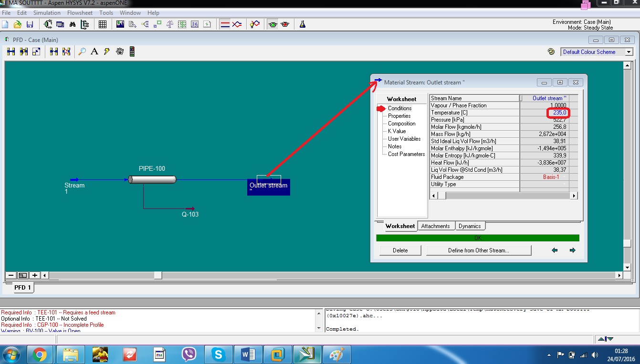Click right arrow of stream table scrollbar
The width and height of the screenshot is (640, 364).
(x=574, y=196)
